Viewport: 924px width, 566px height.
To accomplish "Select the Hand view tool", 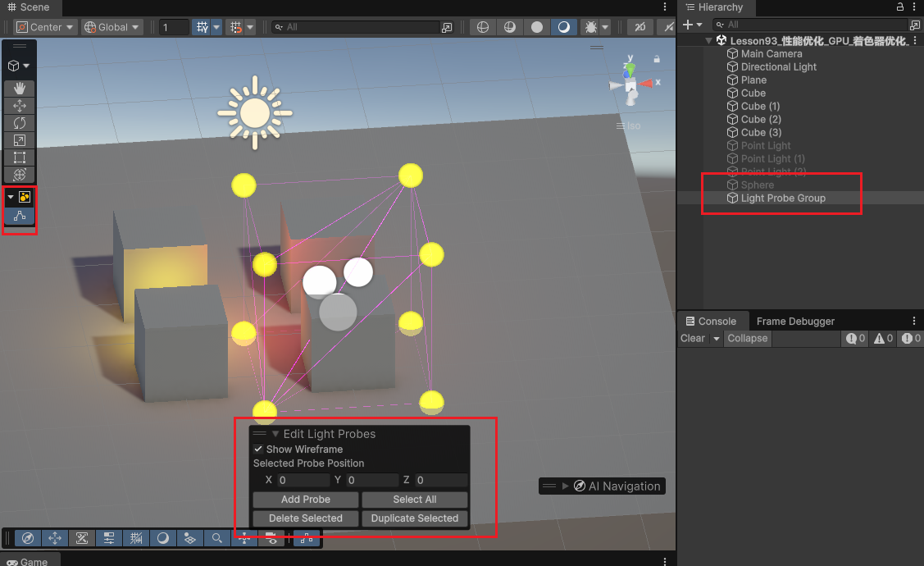I will (x=20, y=89).
